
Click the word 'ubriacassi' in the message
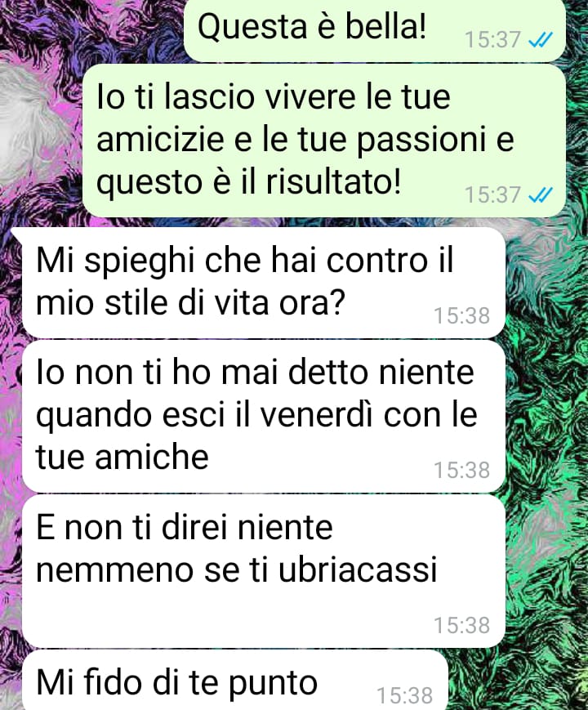pos(358,569)
